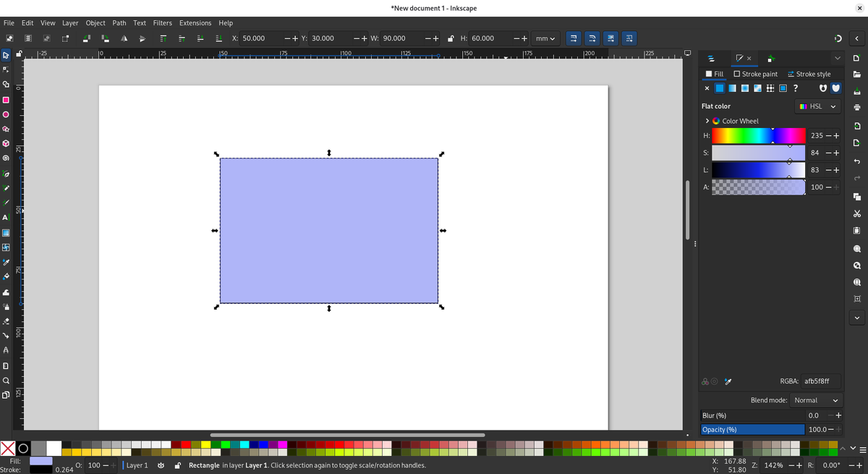Toggle scale rounded corners option
This screenshot has width=868, height=474.
coord(592,38)
